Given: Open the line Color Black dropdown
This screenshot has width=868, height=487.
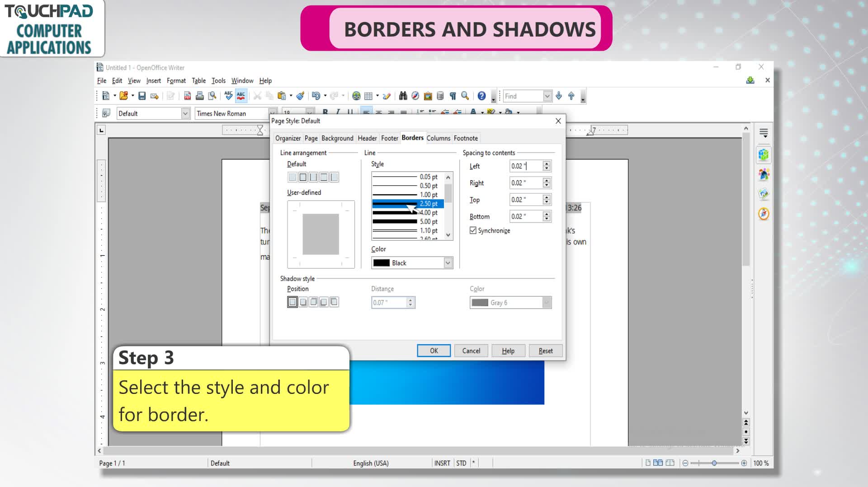Looking at the screenshot, I should [448, 263].
